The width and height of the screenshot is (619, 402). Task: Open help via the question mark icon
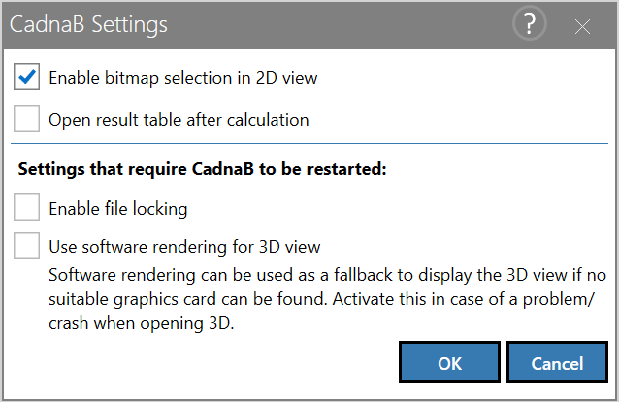click(529, 24)
